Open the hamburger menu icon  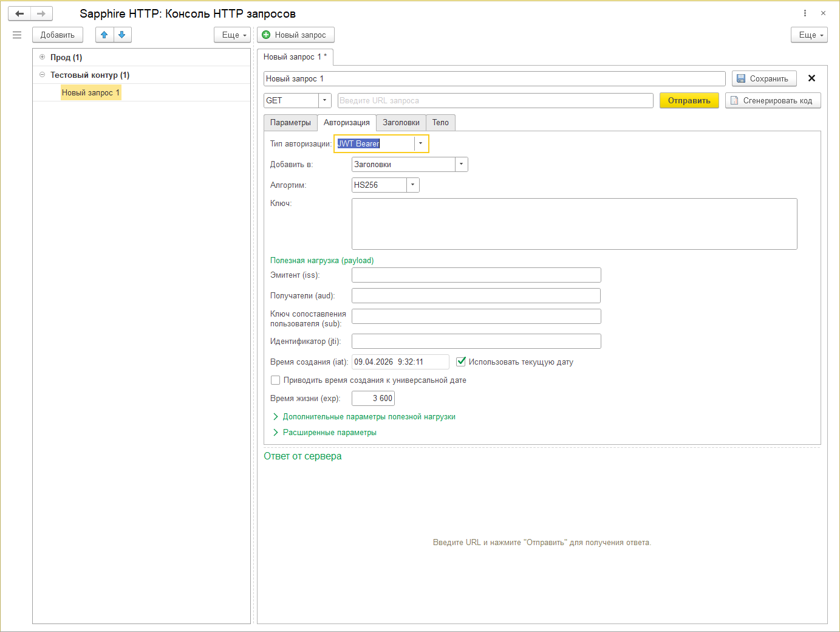pyautogui.click(x=17, y=35)
